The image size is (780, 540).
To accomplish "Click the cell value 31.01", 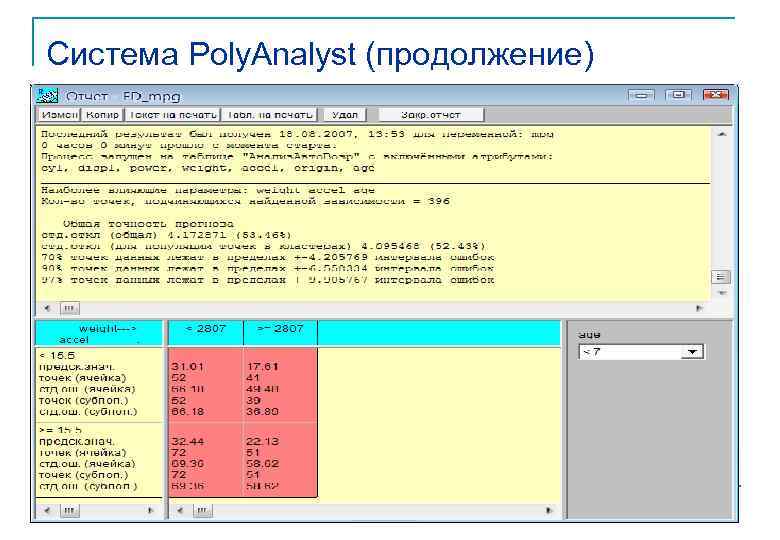I will (x=187, y=366).
